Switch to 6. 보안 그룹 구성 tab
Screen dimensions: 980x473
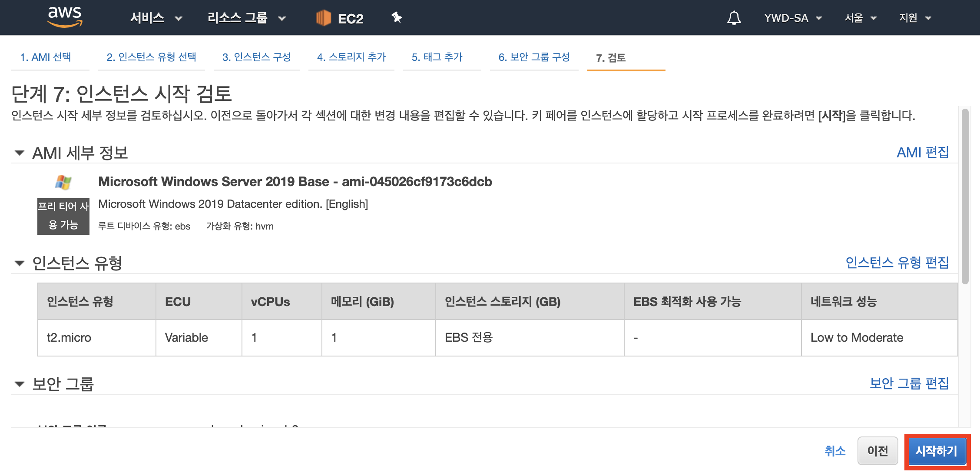click(534, 57)
